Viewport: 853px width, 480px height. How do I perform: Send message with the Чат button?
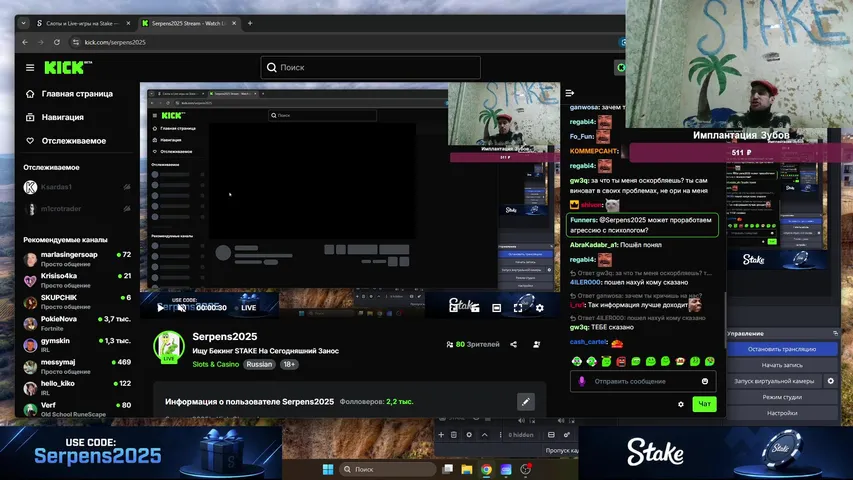pos(704,404)
